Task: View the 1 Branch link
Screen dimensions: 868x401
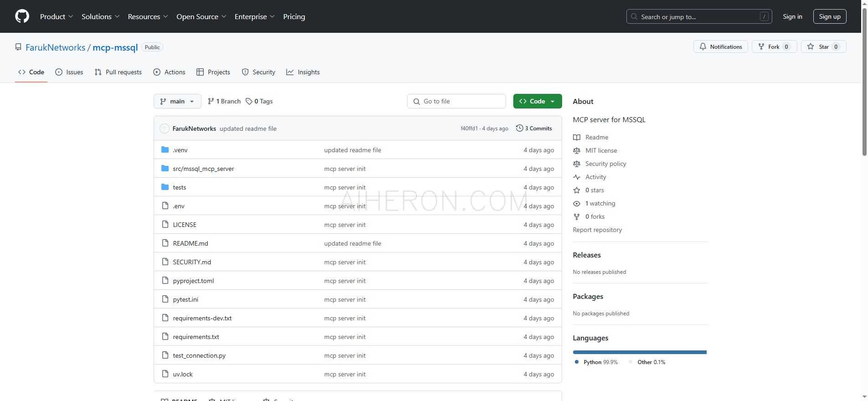Action: click(224, 101)
